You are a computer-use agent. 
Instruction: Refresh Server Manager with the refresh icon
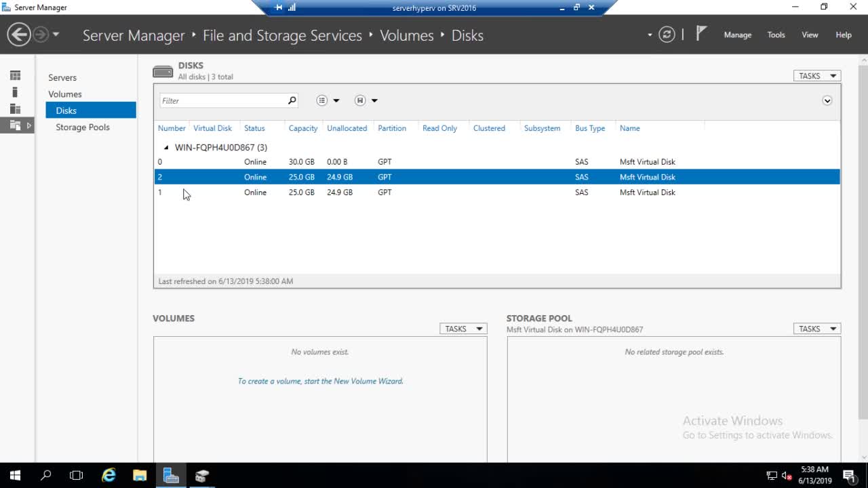[x=667, y=35]
